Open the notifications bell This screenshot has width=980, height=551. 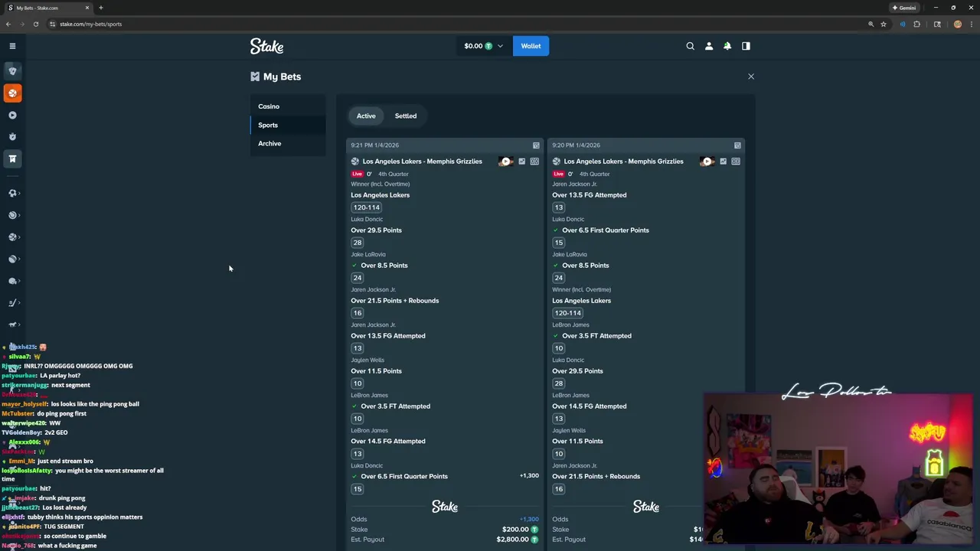tap(727, 46)
